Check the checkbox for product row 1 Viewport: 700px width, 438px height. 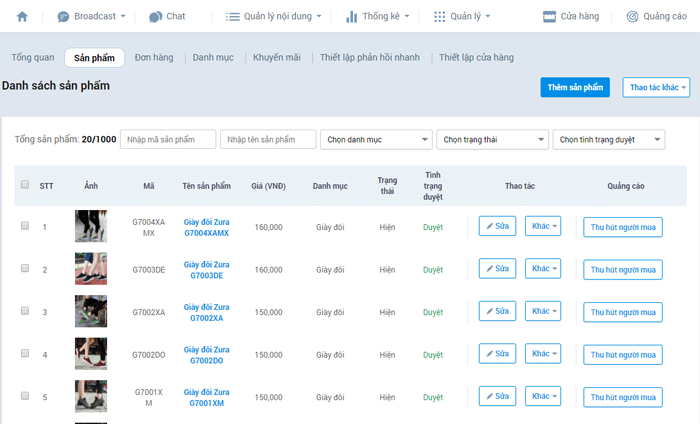(x=25, y=226)
